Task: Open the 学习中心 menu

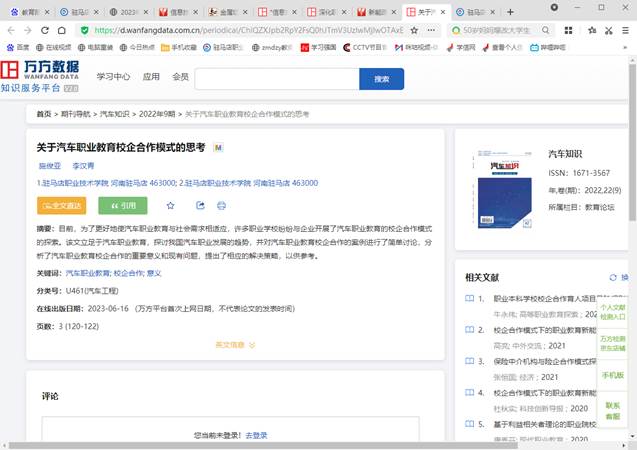Action: click(x=113, y=76)
